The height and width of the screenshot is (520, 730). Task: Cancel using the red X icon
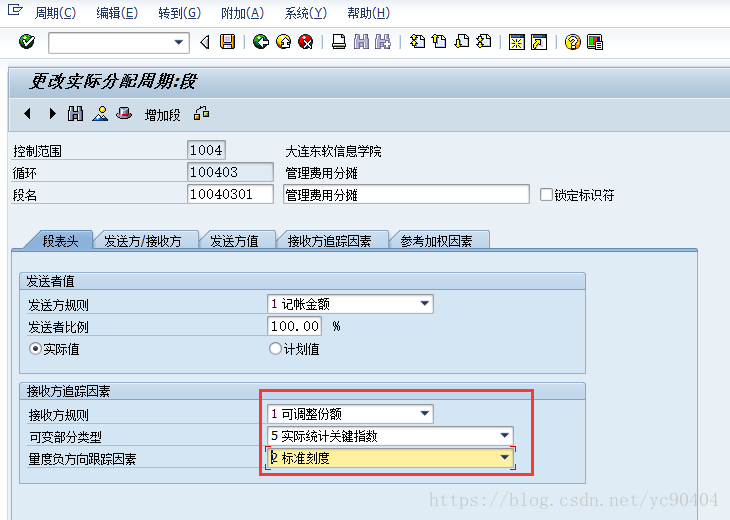click(x=305, y=42)
